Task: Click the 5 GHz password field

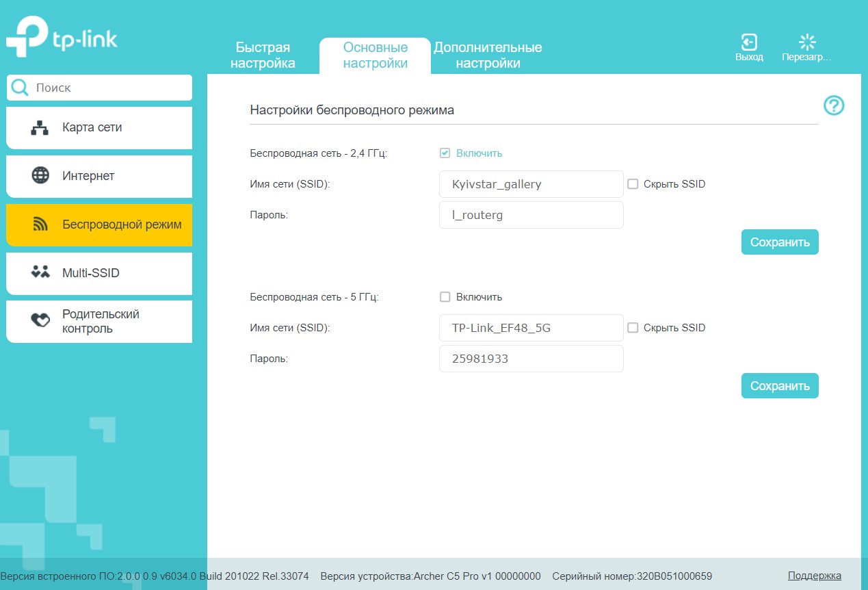Action: tap(531, 359)
